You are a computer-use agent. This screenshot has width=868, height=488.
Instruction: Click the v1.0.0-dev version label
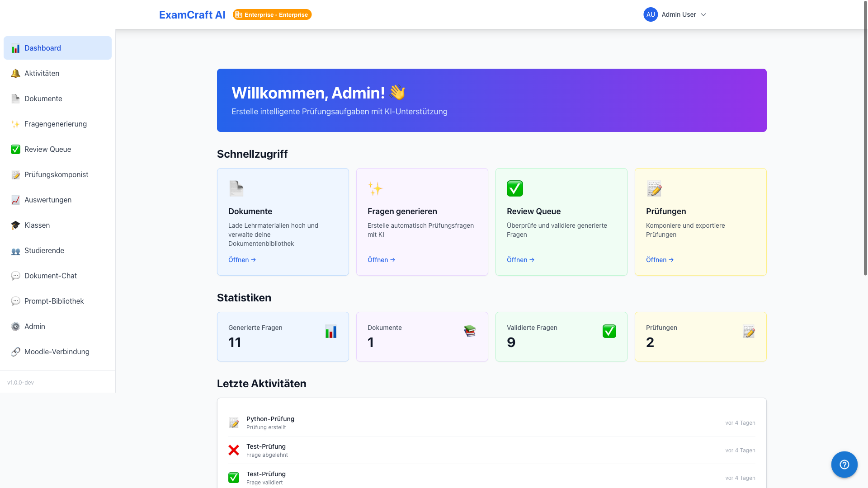tap(20, 383)
